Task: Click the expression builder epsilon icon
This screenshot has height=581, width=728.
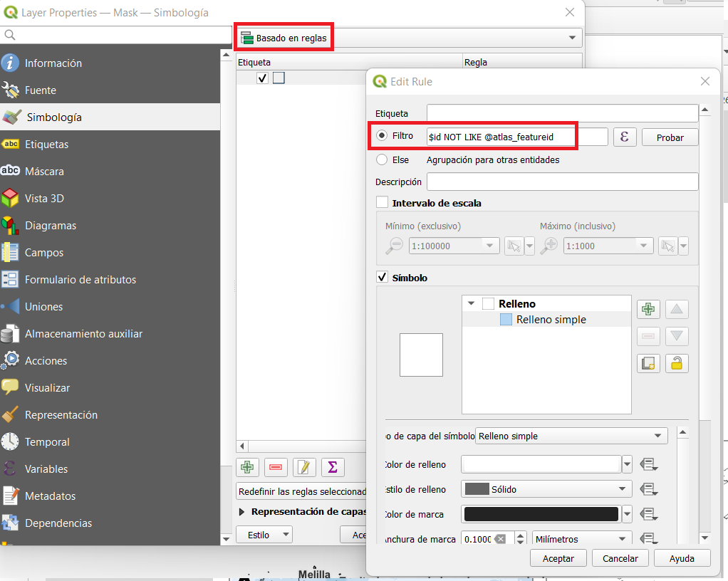Action: click(x=625, y=137)
